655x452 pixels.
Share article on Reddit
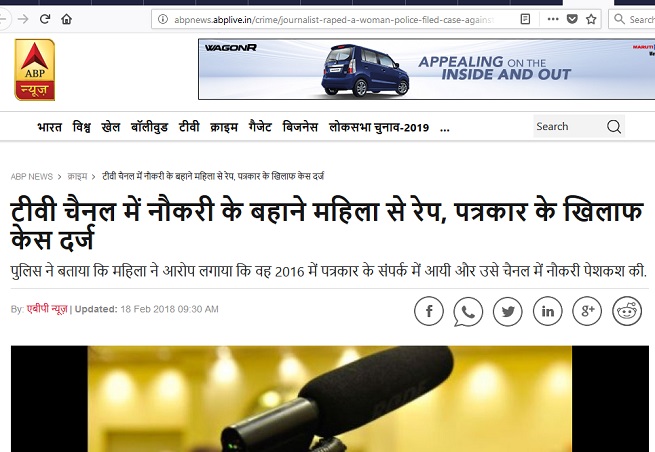[x=627, y=311]
